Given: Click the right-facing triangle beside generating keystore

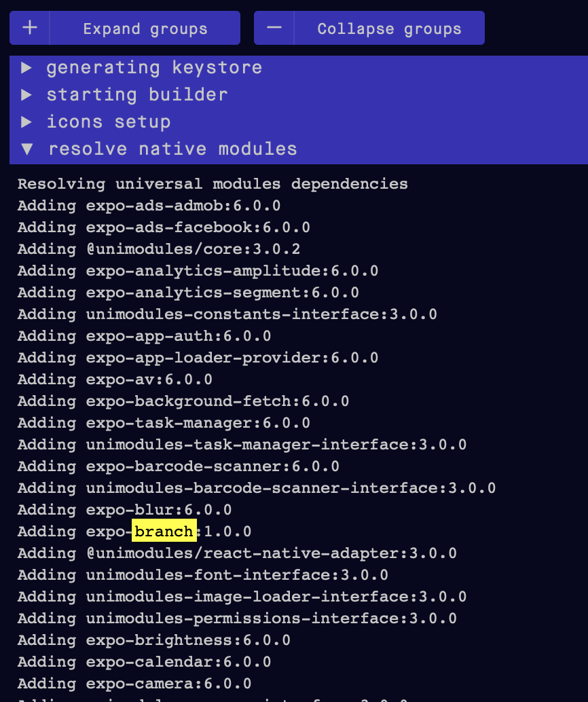Looking at the screenshot, I should (25, 67).
